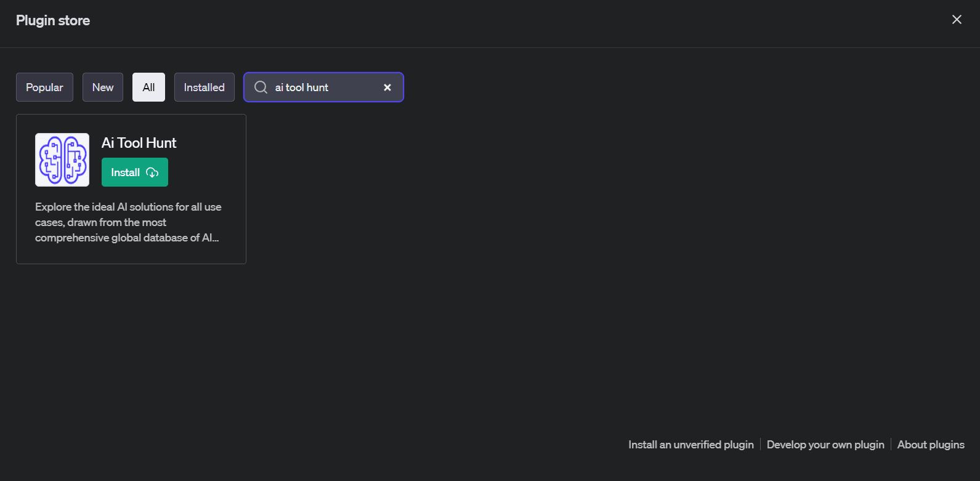Viewport: 980px width, 481px height.
Task: Click the Ai Tool Hunt description text
Action: point(128,222)
